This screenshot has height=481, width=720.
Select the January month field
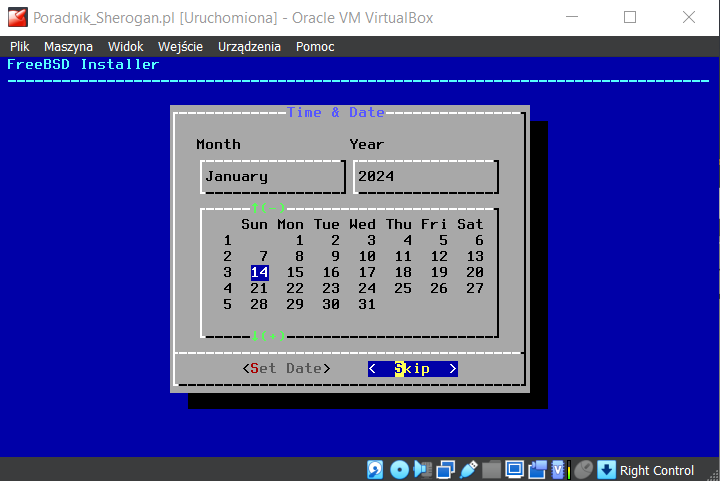click(272, 177)
